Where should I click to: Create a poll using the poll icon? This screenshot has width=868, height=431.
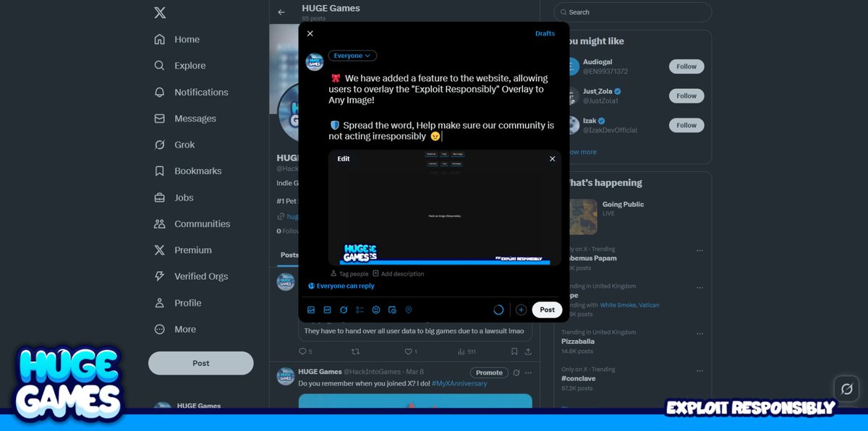point(359,310)
